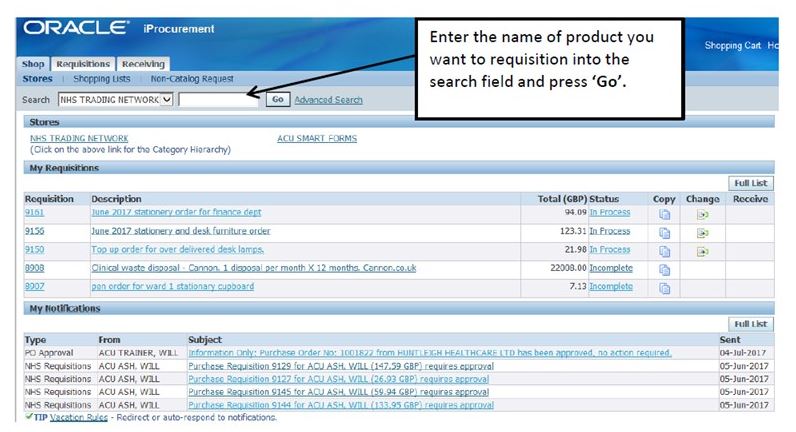
Task: Open requisition number 9161
Action: click(35, 212)
